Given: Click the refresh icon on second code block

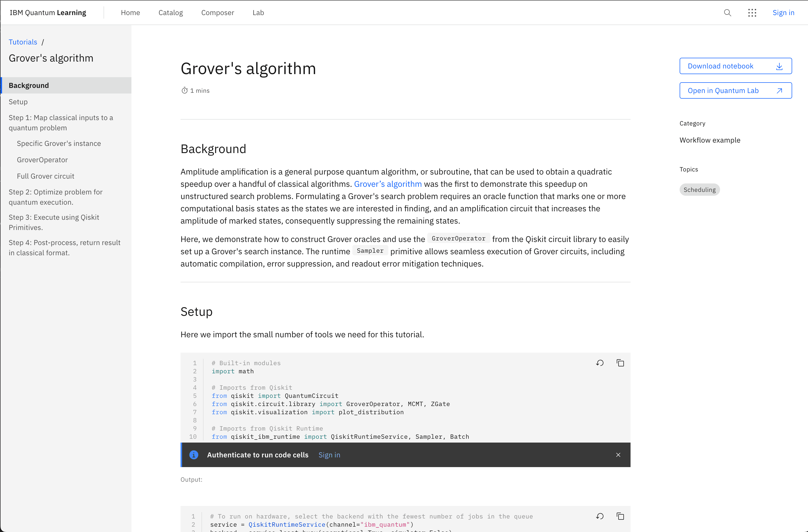Looking at the screenshot, I should [x=600, y=515].
